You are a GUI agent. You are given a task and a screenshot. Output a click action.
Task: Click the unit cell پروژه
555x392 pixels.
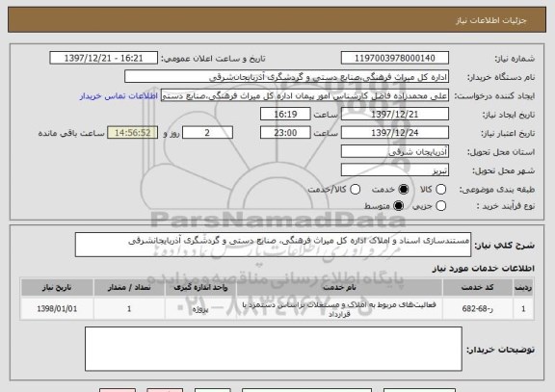(200, 309)
